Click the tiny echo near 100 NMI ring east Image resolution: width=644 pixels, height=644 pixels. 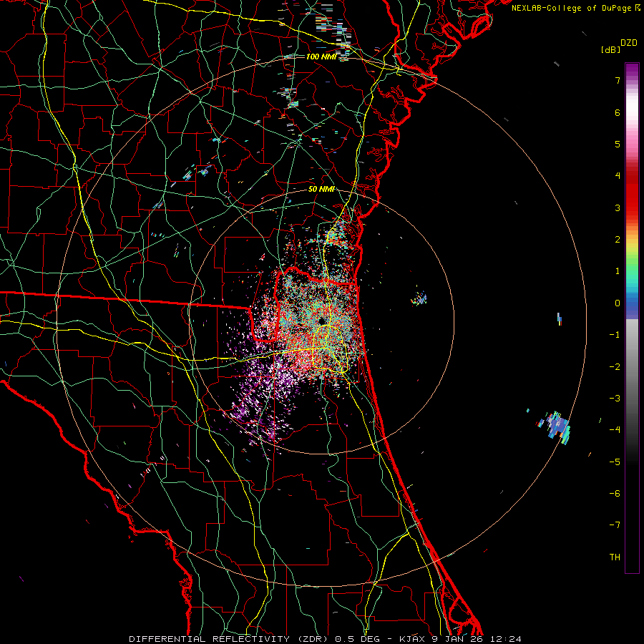[x=560, y=319]
